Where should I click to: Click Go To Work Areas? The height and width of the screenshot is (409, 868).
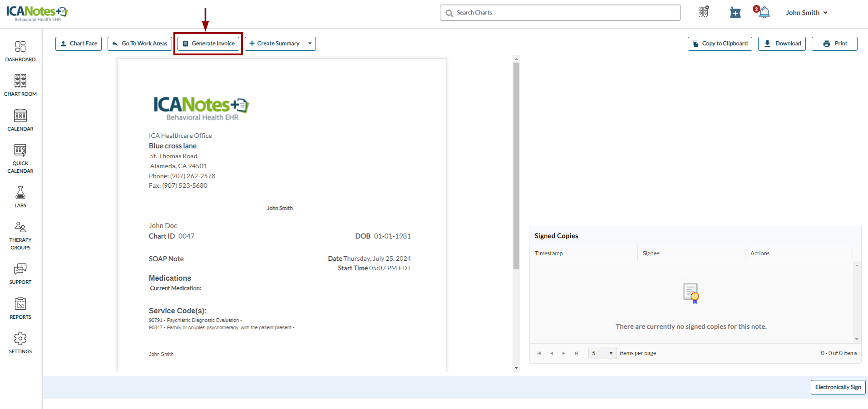click(x=140, y=44)
